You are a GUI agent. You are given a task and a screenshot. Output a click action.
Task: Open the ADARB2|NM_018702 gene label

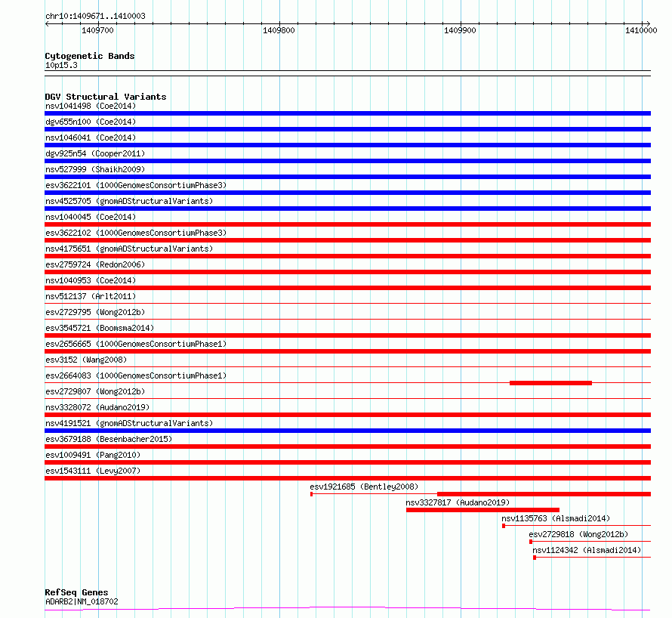tap(82, 601)
